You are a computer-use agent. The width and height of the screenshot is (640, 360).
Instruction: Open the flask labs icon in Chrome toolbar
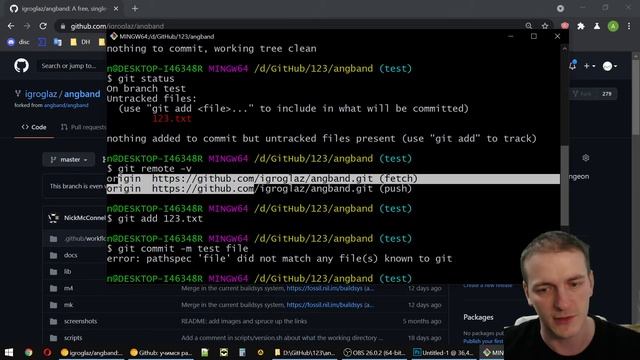(x=597, y=26)
